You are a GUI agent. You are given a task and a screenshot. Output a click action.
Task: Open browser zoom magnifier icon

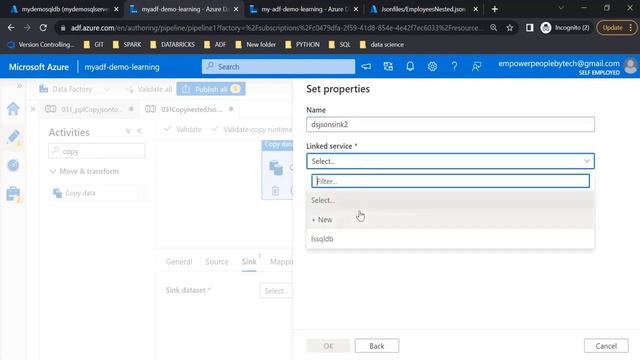click(494, 28)
